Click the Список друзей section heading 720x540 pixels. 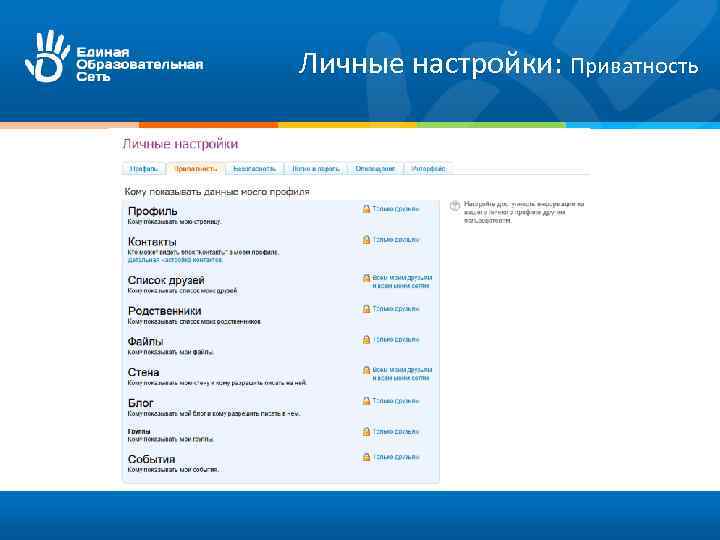tap(166, 280)
